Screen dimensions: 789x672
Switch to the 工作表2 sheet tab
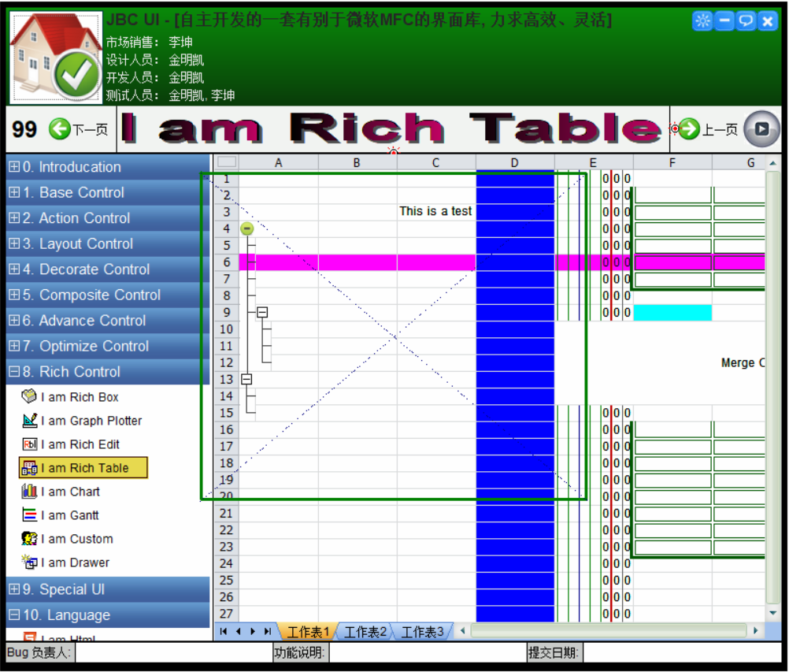click(x=365, y=632)
